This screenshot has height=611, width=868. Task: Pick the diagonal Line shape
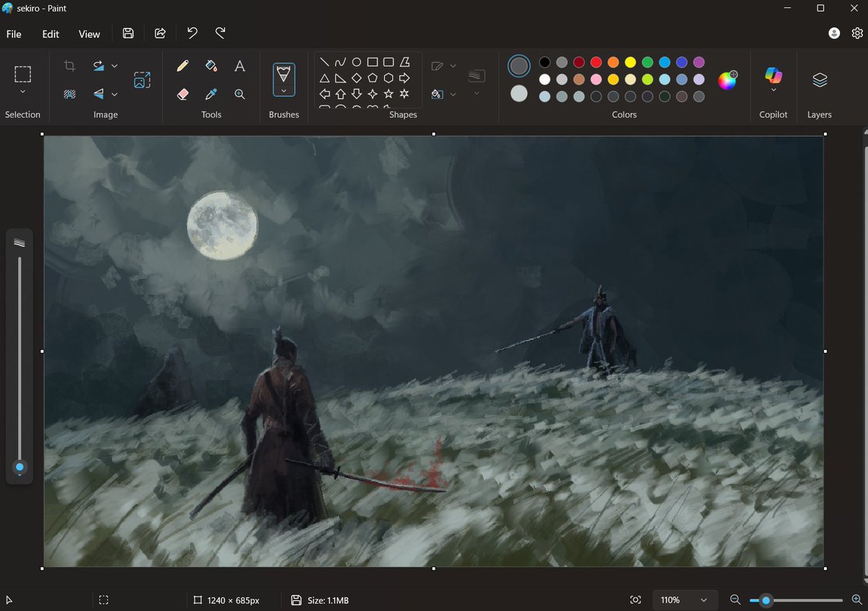tap(325, 62)
